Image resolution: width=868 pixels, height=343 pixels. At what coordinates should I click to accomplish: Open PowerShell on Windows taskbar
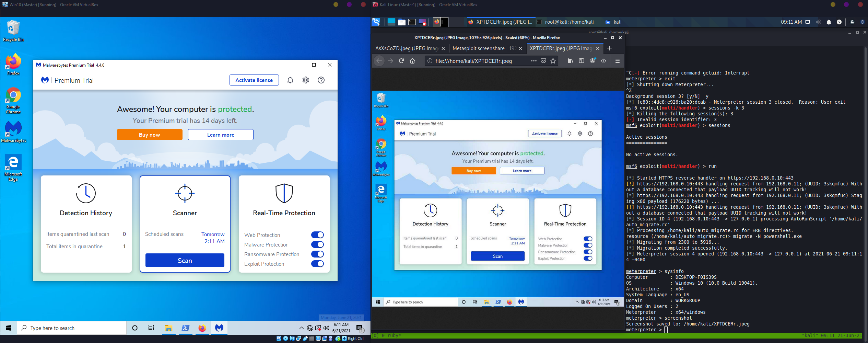click(185, 328)
